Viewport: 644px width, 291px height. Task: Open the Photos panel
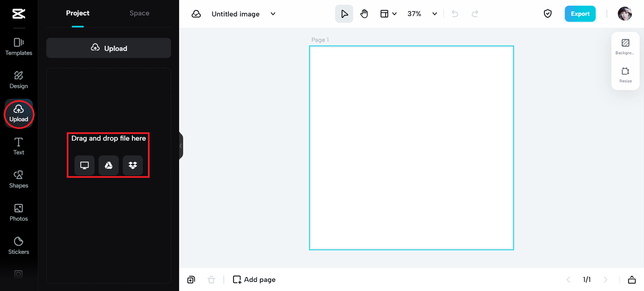(19, 213)
